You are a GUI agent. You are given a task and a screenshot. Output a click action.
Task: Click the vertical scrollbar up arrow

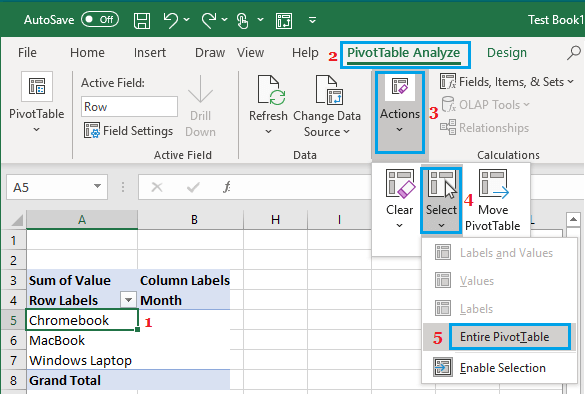tap(573, 219)
